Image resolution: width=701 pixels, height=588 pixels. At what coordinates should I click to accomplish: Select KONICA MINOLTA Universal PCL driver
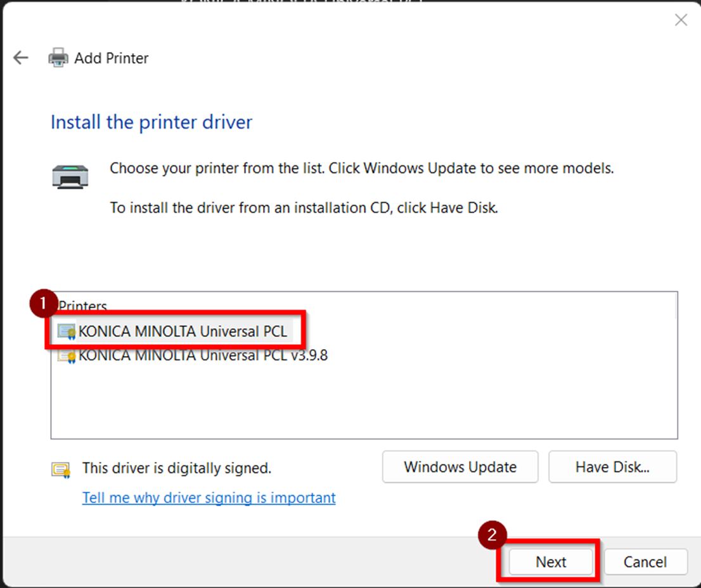tap(183, 331)
